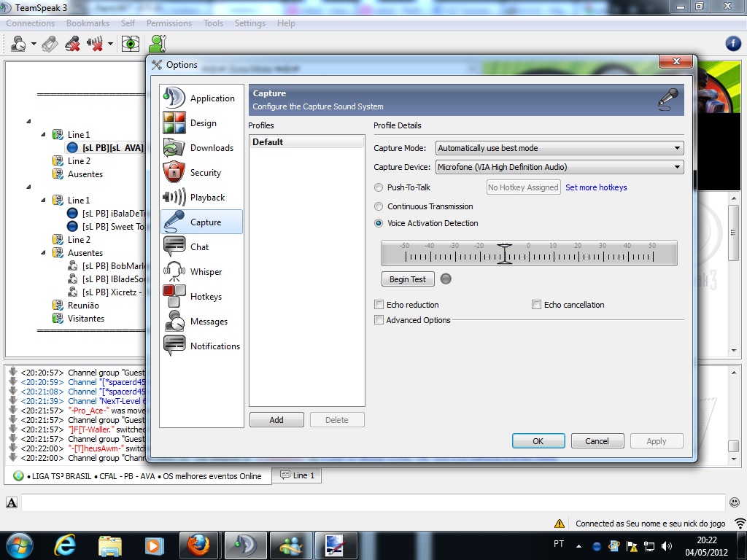Follow the Set more hotkeys link
The image size is (747, 560).
pos(596,187)
